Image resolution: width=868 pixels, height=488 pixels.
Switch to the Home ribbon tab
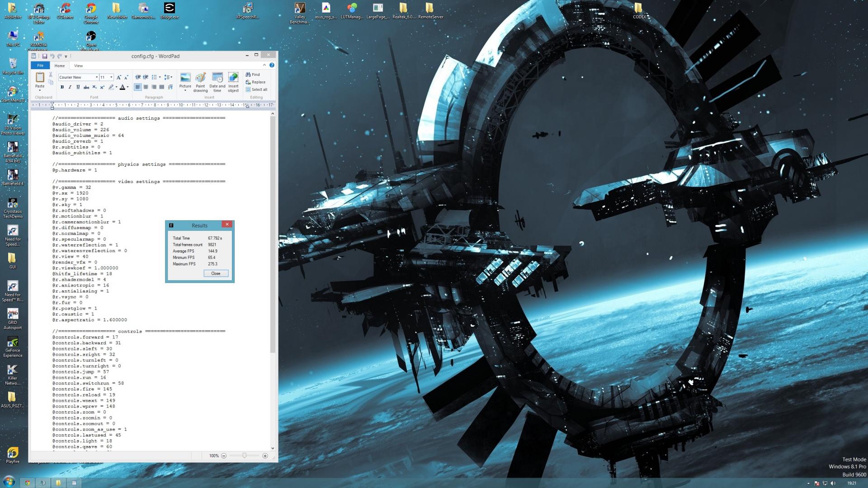coord(60,66)
